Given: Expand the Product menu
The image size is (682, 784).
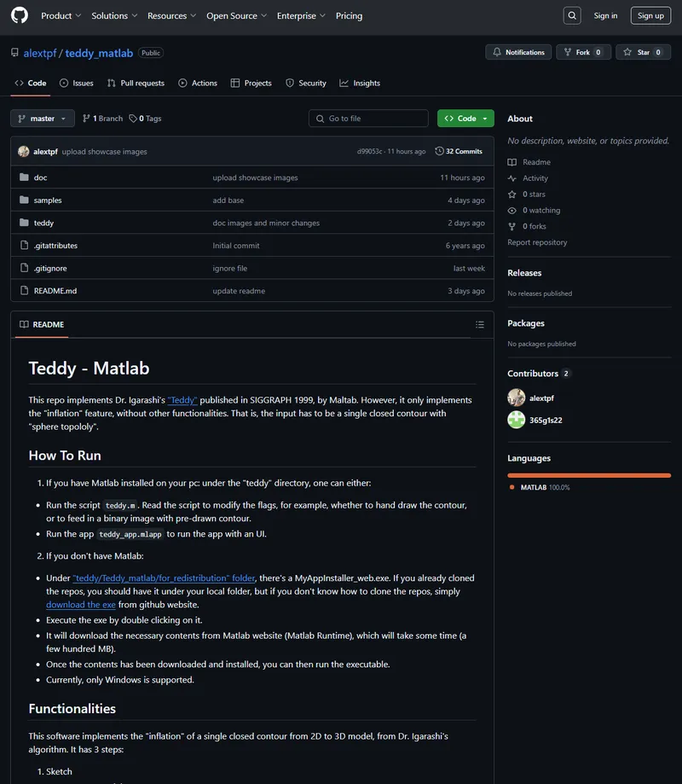Looking at the screenshot, I should tap(61, 15).
